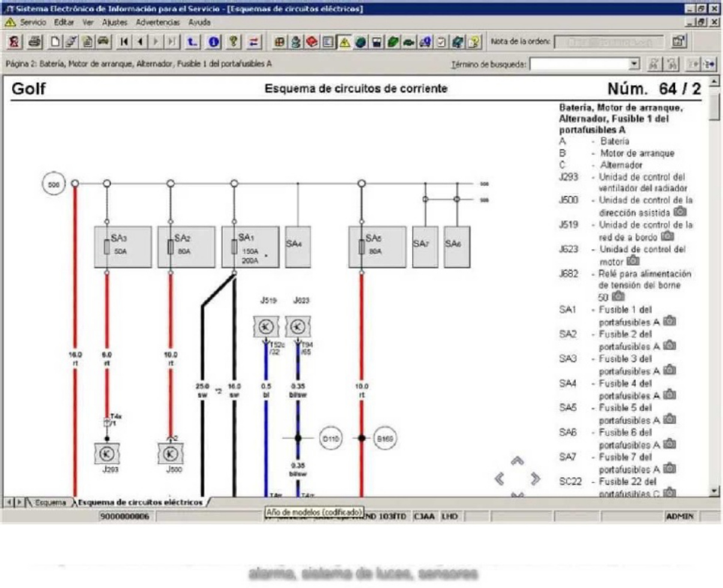Click the red person icon in the toolbar
The width and height of the screenshot is (723, 588).
(x=15, y=41)
